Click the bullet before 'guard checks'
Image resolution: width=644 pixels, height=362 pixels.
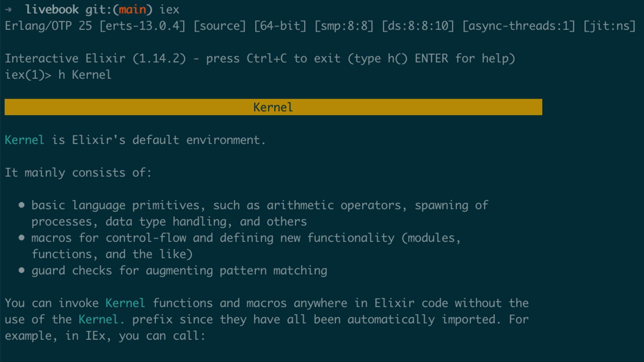pyautogui.click(x=21, y=270)
